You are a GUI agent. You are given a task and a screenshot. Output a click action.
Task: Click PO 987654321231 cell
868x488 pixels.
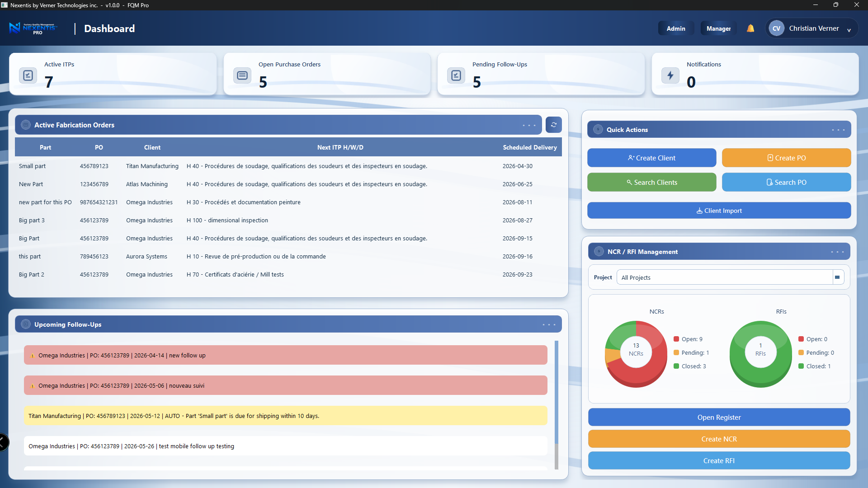click(99, 202)
